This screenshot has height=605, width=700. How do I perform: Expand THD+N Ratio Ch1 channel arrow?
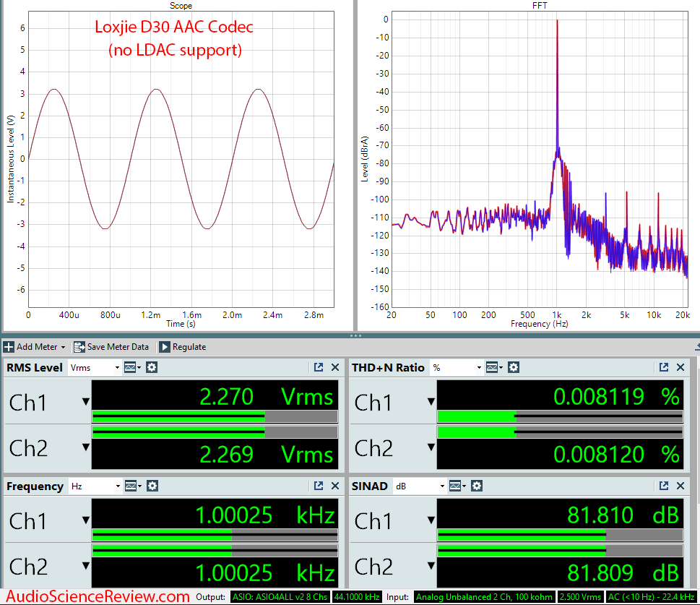431,402
